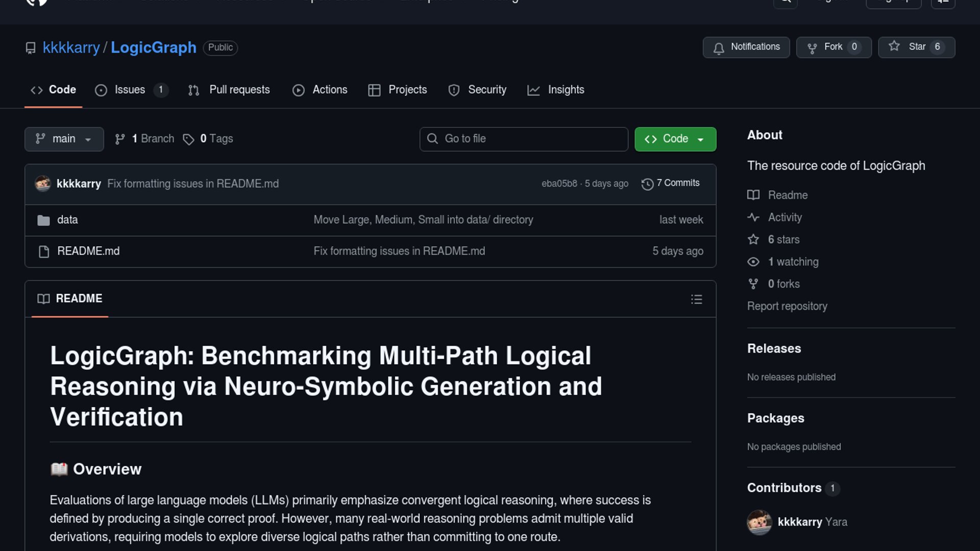Click the commit history clock icon
Image resolution: width=980 pixels, height=551 pixels.
[x=647, y=184]
